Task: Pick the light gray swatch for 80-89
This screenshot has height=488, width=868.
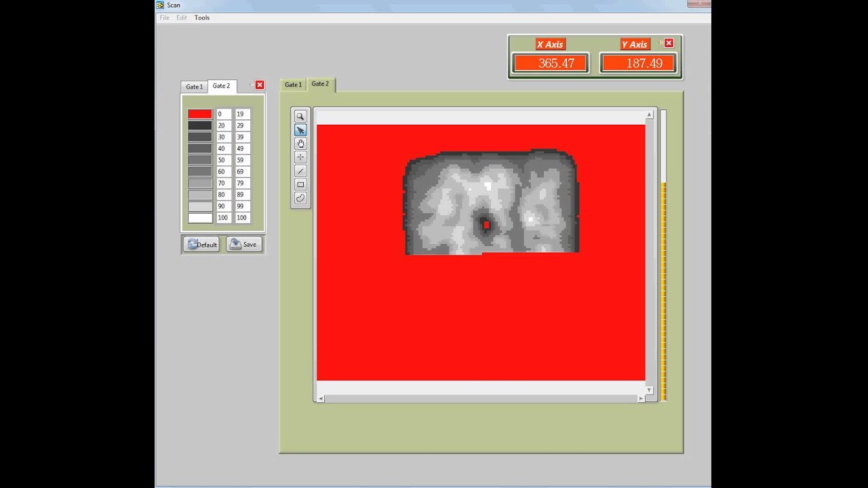Action: [x=200, y=195]
